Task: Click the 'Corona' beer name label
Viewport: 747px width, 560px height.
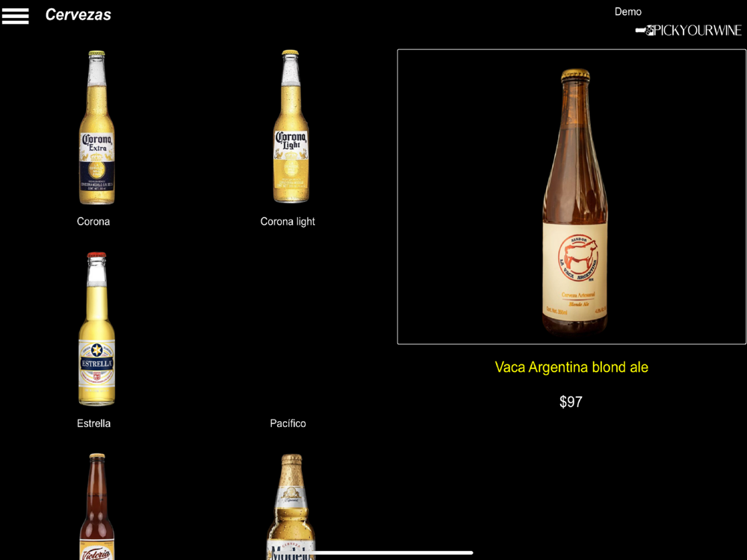Action: [93, 222]
